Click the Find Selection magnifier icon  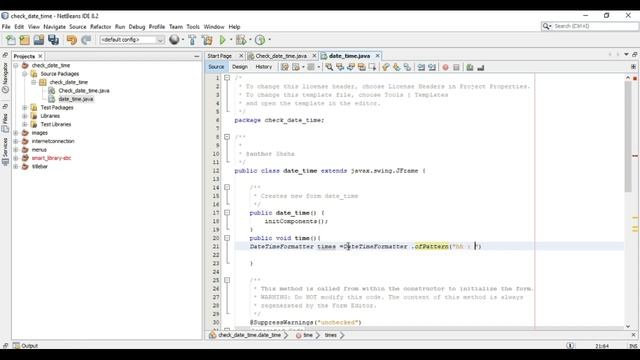(329, 67)
